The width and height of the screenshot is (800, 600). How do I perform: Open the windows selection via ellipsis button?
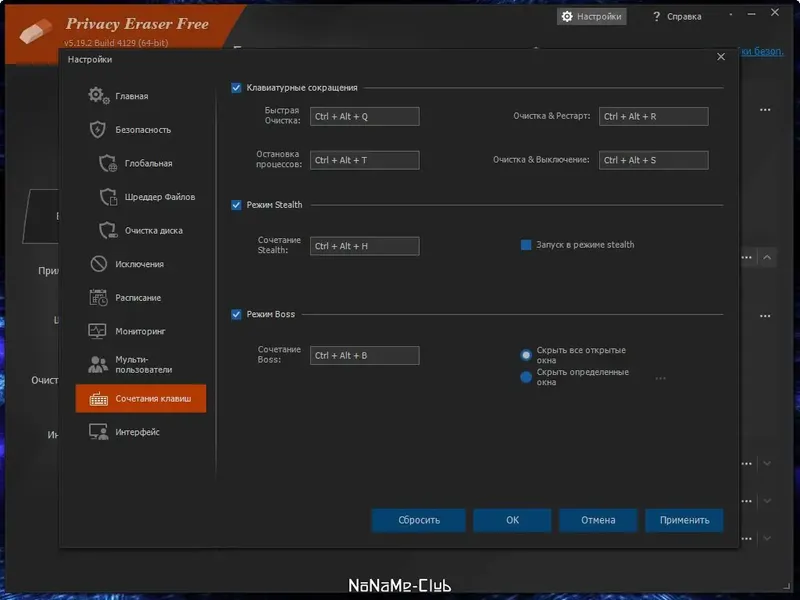click(660, 377)
